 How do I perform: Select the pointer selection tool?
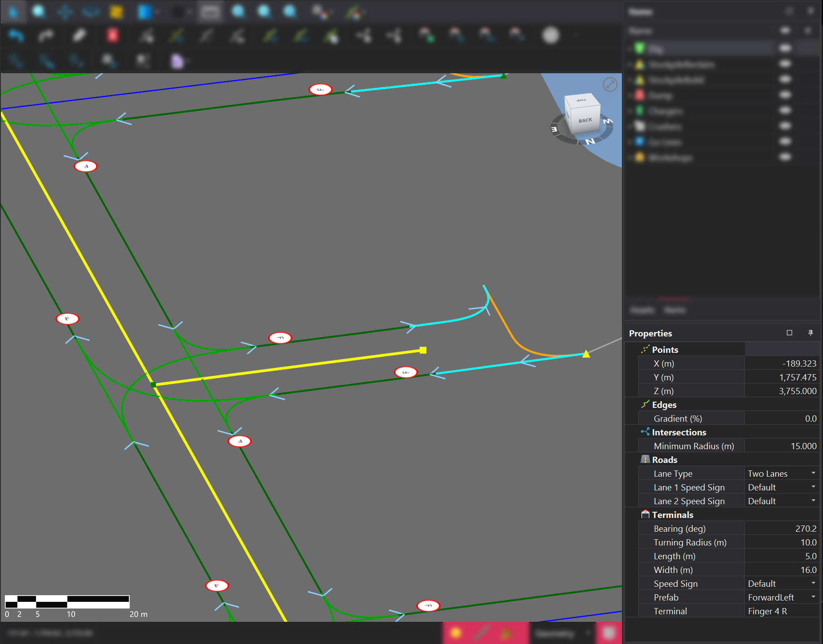point(13,12)
